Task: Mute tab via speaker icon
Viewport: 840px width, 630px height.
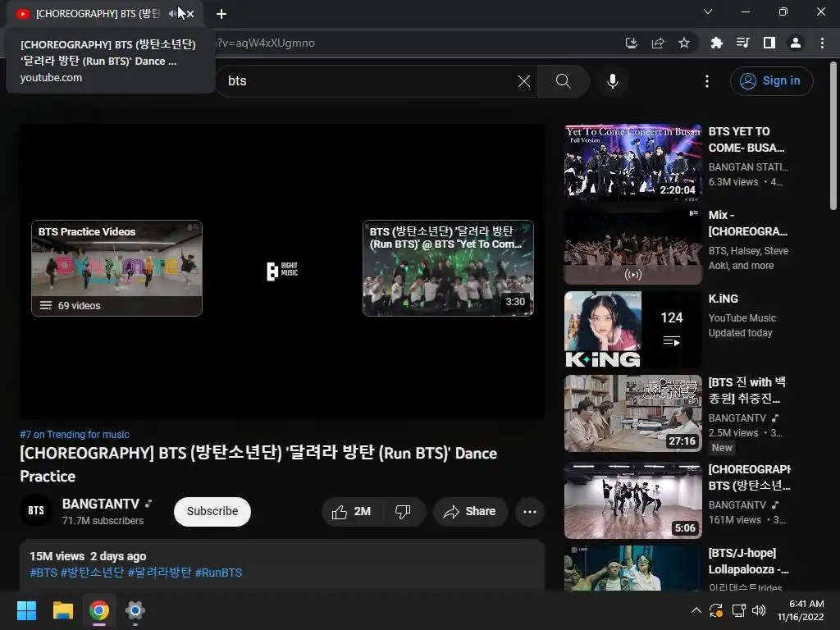Action: [x=172, y=14]
